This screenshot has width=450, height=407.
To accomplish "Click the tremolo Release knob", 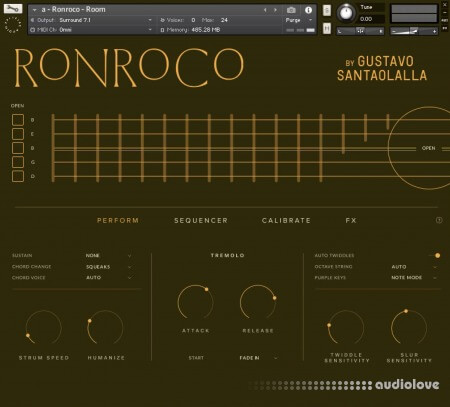I will tap(258, 302).
